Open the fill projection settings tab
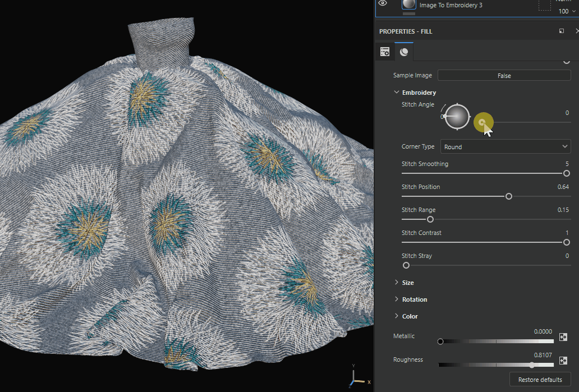Screen dimensions: 579x392 click(x=385, y=52)
